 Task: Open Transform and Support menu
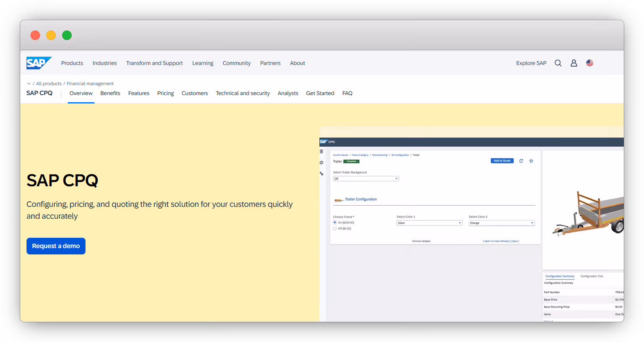154,63
